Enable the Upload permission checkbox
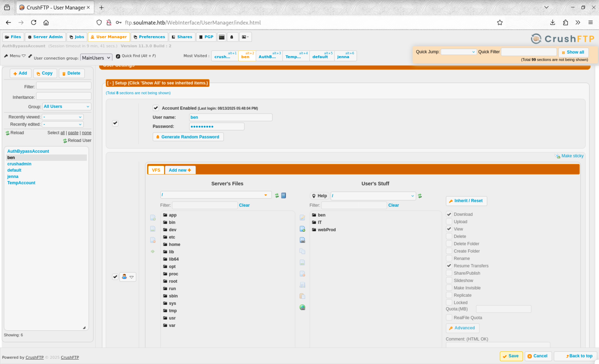The height and width of the screenshot is (364, 599). [449, 222]
